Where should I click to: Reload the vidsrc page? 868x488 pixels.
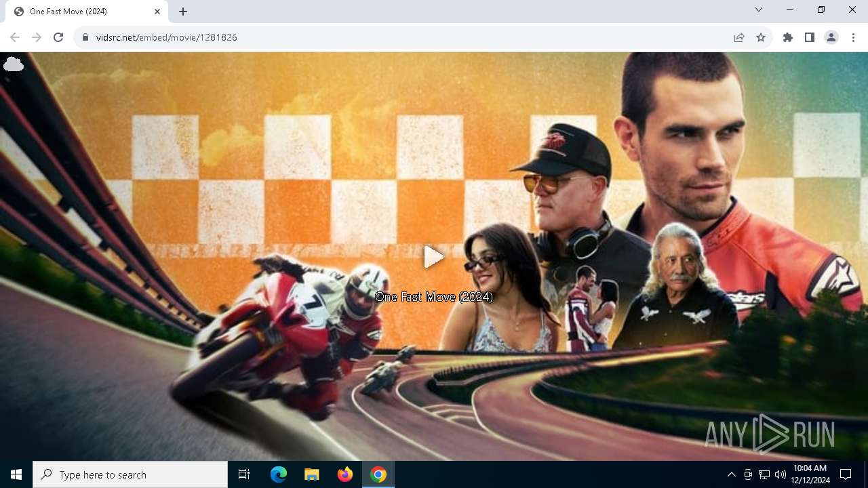pos(58,37)
